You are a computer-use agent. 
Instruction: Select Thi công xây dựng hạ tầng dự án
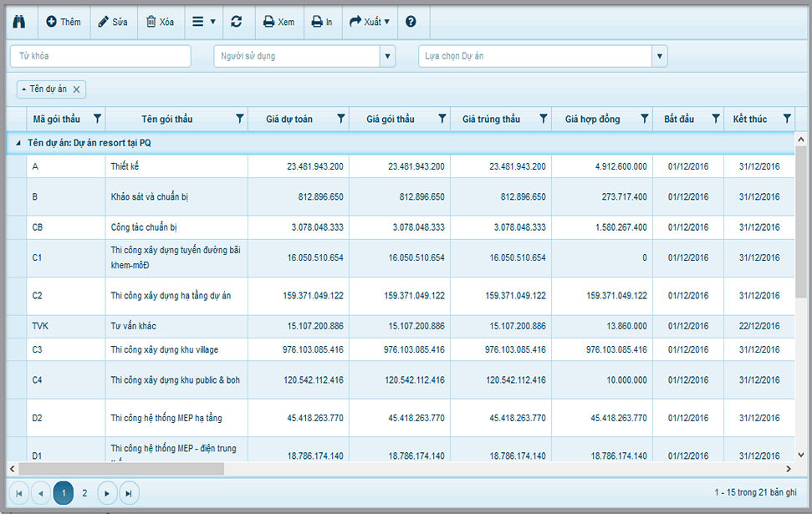click(176, 296)
